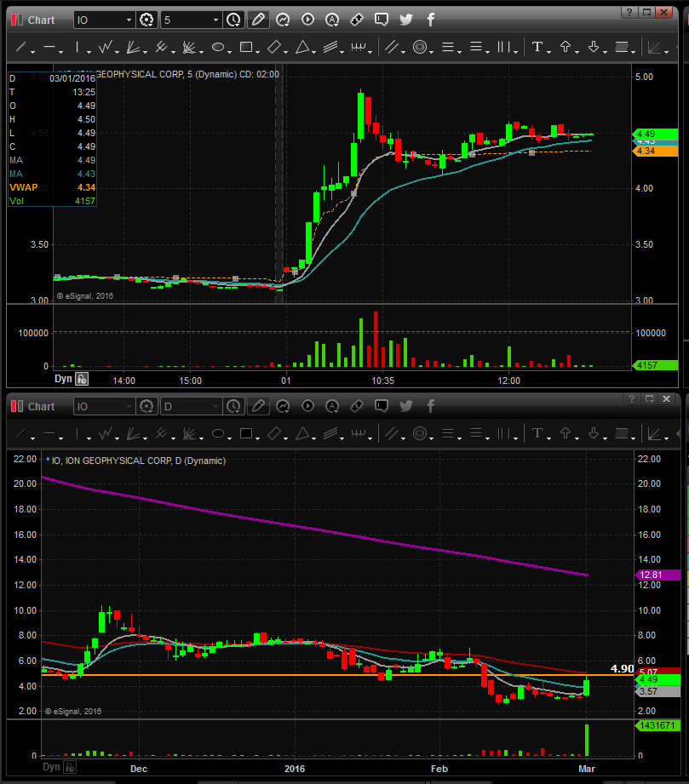Click the 10:35 time label on the top chart
This screenshot has width=689, height=784.
click(382, 381)
